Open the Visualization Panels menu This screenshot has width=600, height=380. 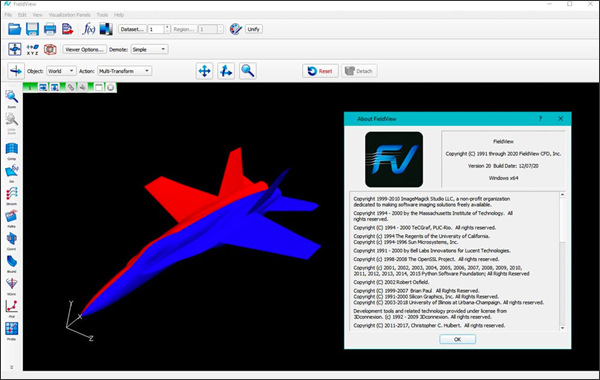[x=70, y=15]
